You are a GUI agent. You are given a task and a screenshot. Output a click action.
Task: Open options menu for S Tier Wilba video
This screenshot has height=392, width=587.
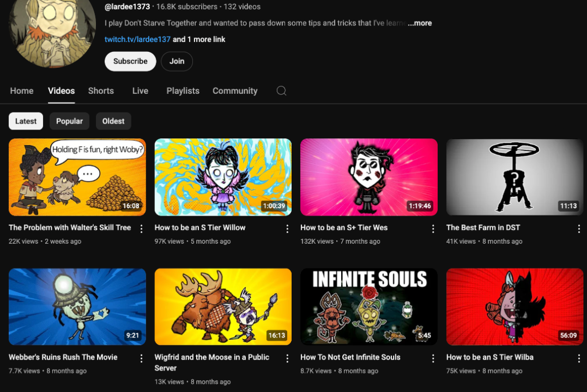(x=579, y=358)
